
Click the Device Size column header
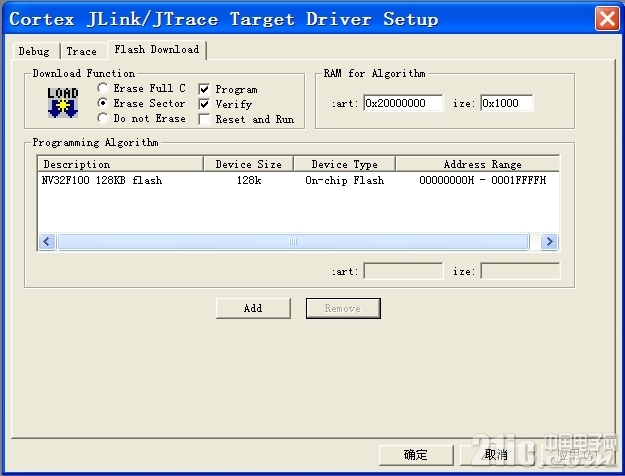(x=249, y=164)
